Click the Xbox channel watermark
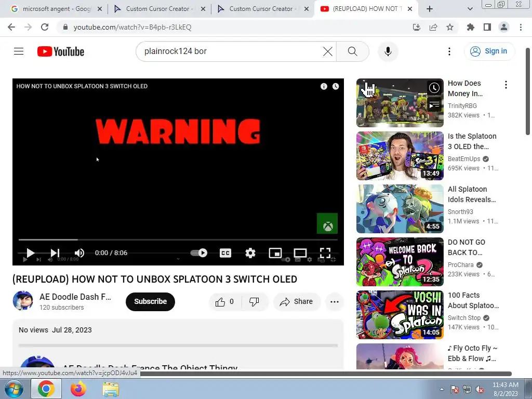 327,223
